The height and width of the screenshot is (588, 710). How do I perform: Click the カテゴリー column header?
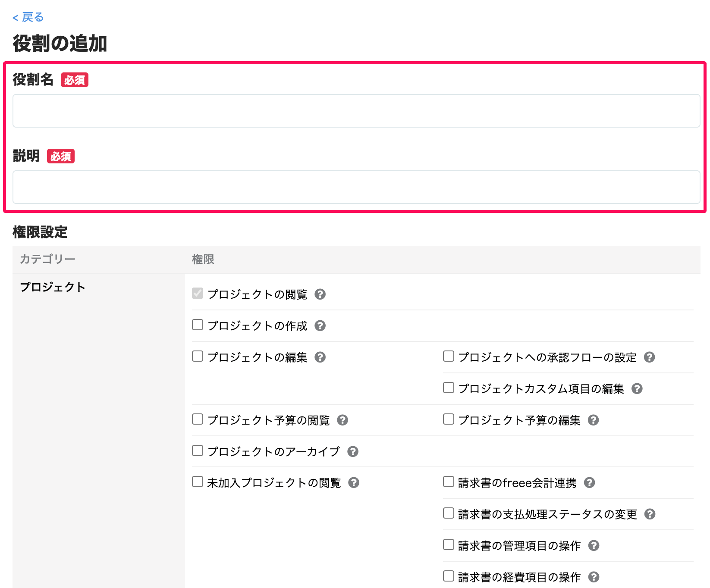[x=47, y=259]
